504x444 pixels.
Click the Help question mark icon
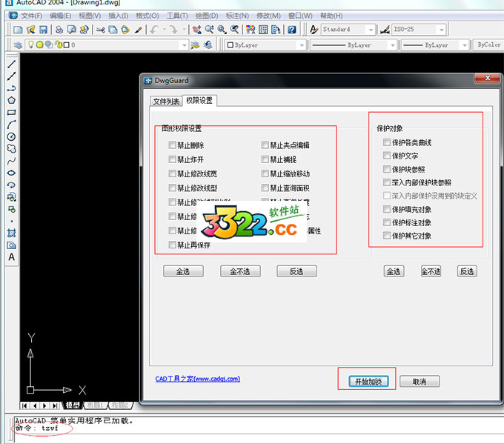(292, 30)
